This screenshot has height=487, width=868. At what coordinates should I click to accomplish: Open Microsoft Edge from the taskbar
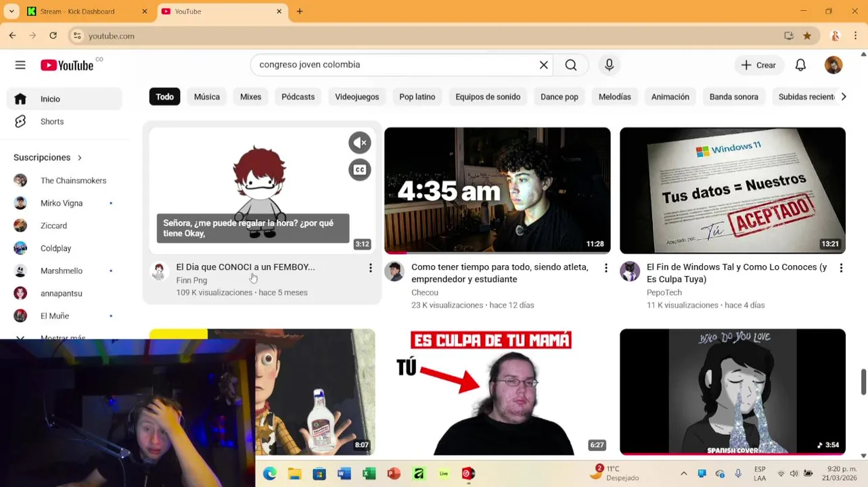[269, 473]
